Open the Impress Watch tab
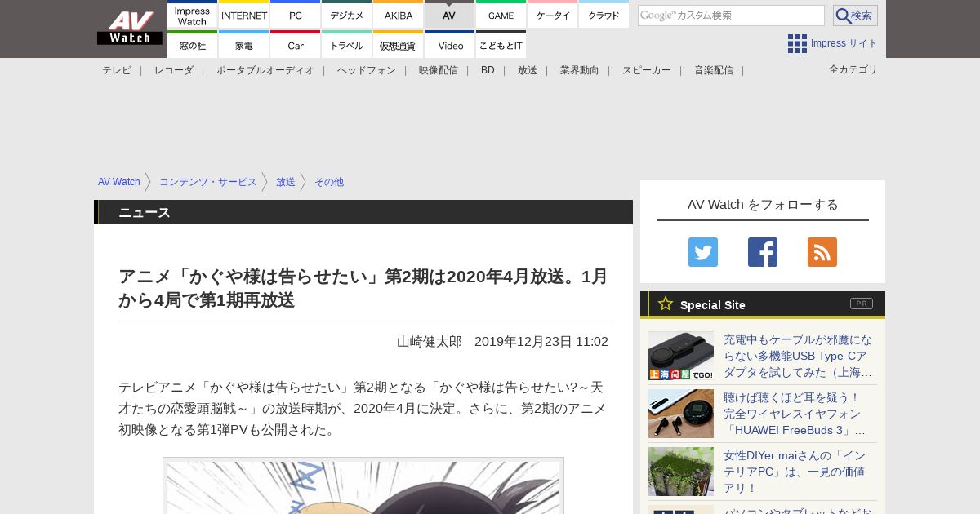This screenshot has width=980, height=514. coord(192,15)
